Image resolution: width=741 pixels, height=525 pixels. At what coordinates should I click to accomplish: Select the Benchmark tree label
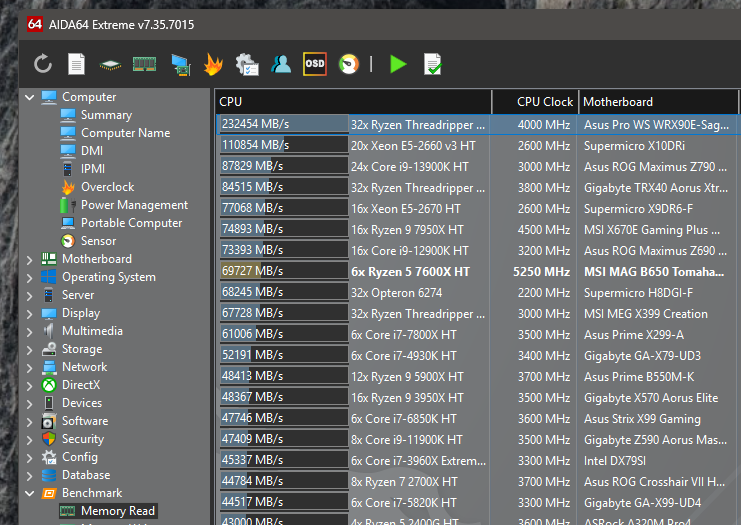92,493
